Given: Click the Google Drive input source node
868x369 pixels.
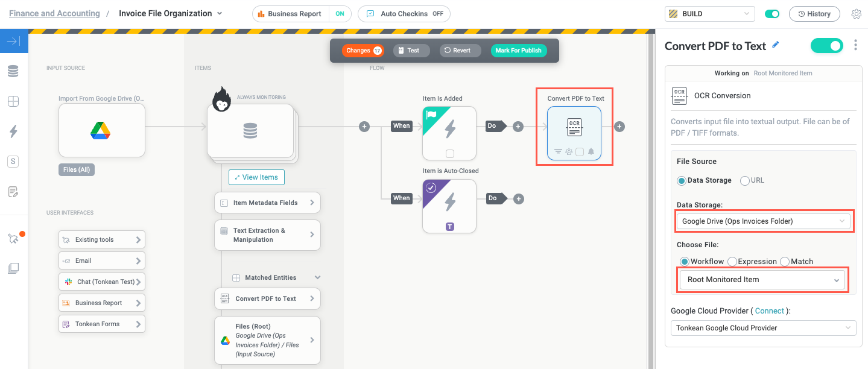Looking at the screenshot, I should click(x=101, y=130).
